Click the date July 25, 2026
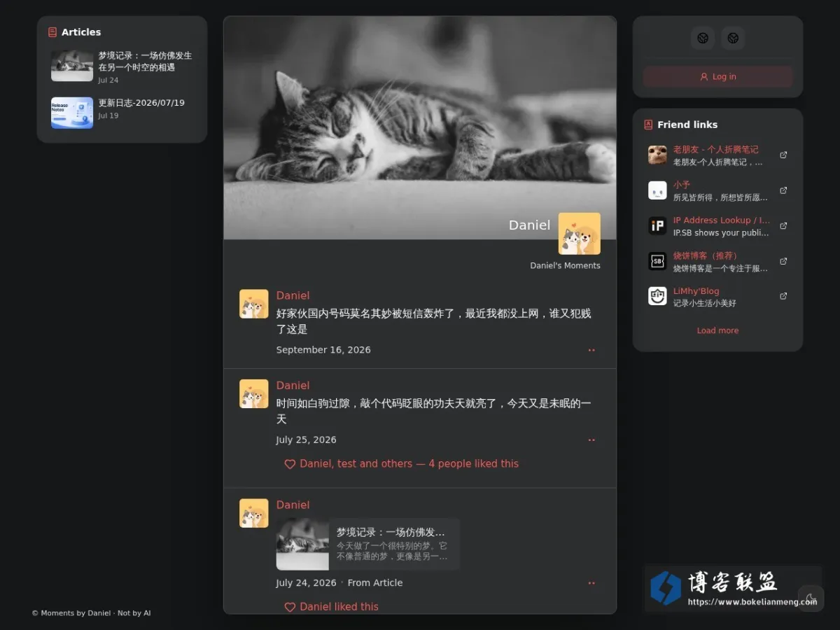840x630 pixels. [306, 440]
